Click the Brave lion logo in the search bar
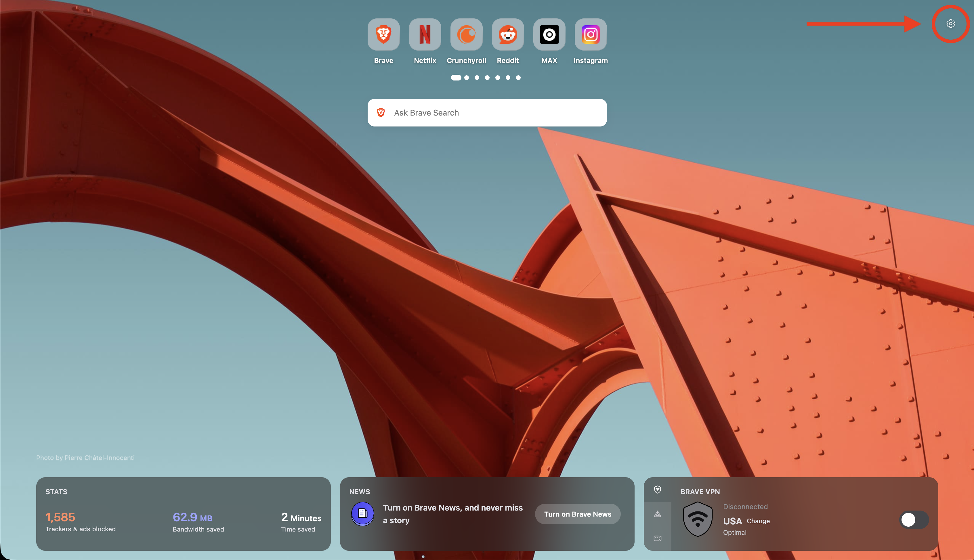This screenshot has width=974, height=560. coord(381,112)
